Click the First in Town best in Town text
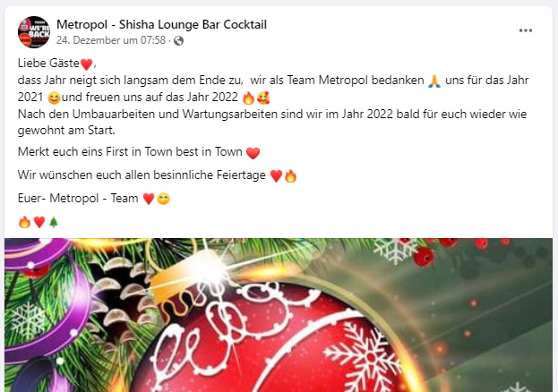The image size is (558, 392). pyautogui.click(x=175, y=152)
